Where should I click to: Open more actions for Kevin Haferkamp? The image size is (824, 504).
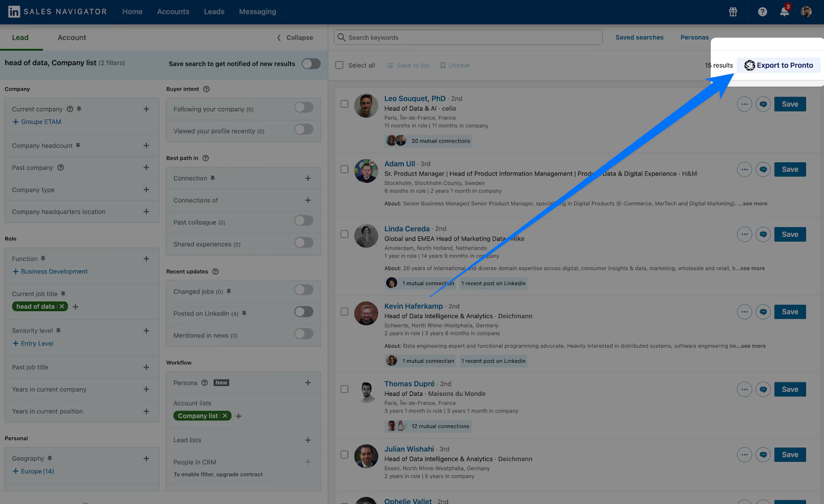(x=744, y=311)
